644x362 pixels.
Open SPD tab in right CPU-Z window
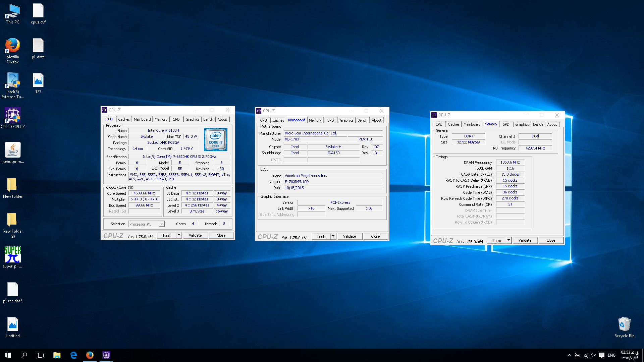pos(506,124)
